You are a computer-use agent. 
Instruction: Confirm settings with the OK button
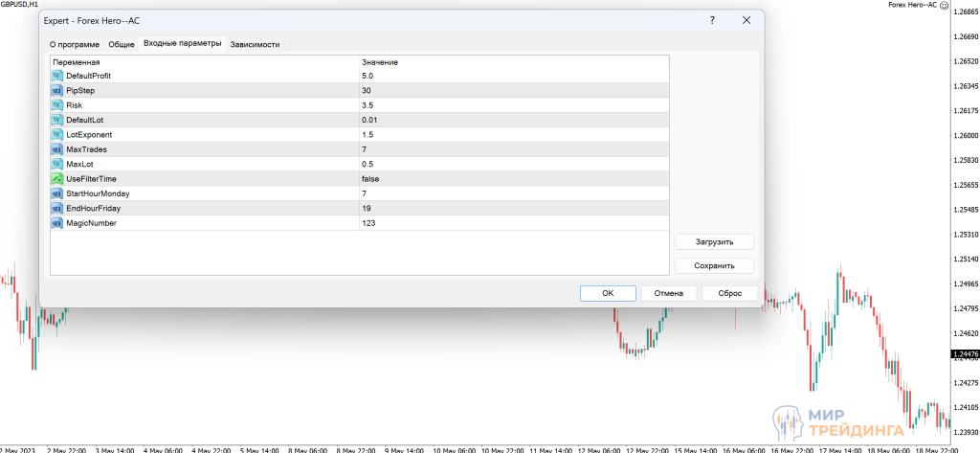607,293
